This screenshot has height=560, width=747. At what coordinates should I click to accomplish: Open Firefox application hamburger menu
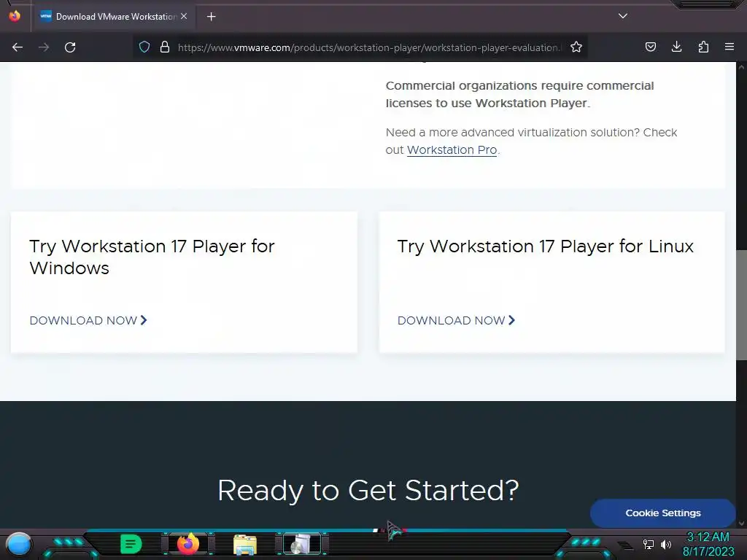(x=729, y=47)
